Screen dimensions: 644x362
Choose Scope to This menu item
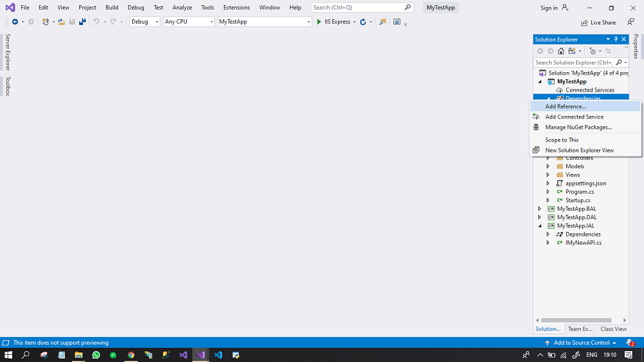click(585, 140)
